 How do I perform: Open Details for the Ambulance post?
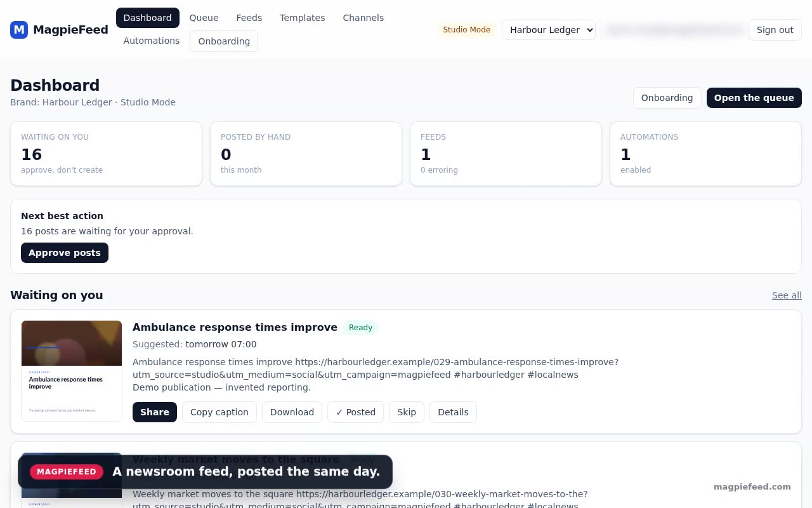[453, 412]
